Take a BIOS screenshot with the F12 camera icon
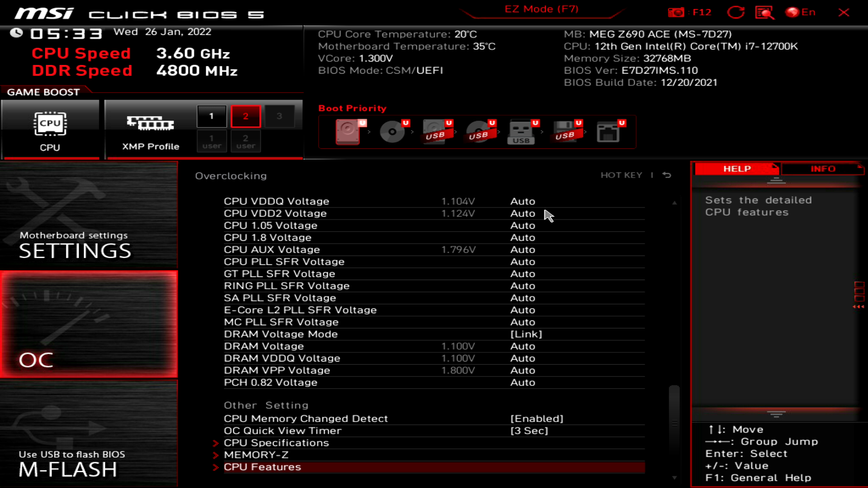Viewport: 868px width, 488px height. click(x=677, y=12)
